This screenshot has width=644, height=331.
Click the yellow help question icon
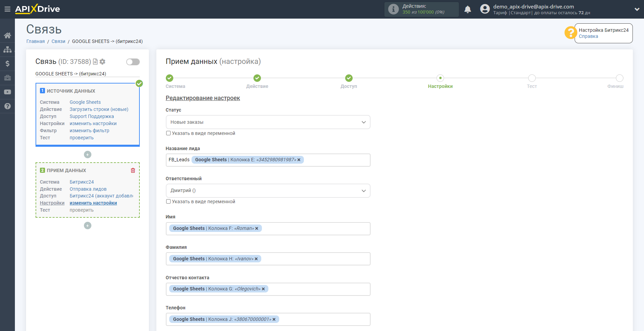(x=570, y=33)
